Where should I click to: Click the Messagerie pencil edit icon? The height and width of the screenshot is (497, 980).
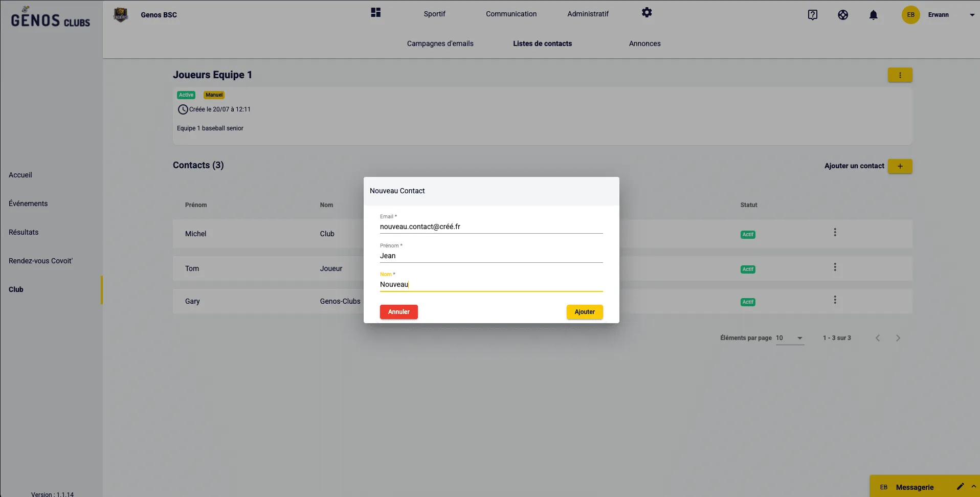(x=960, y=486)
